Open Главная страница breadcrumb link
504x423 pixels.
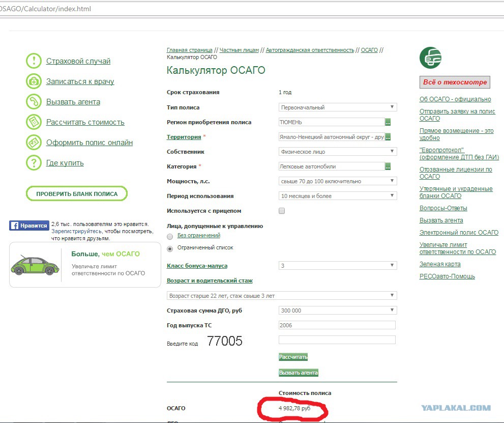pos(189,50)
